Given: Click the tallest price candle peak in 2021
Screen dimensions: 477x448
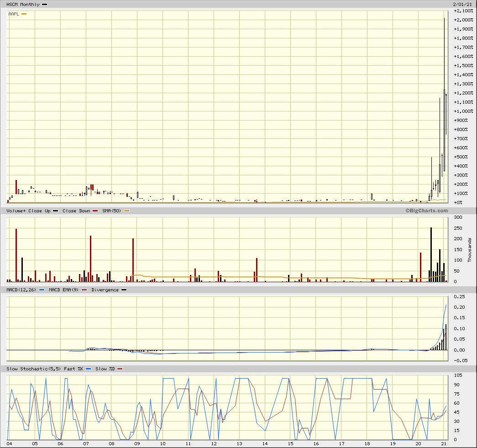Looking at the screenshot, I should tap(444, 19).
